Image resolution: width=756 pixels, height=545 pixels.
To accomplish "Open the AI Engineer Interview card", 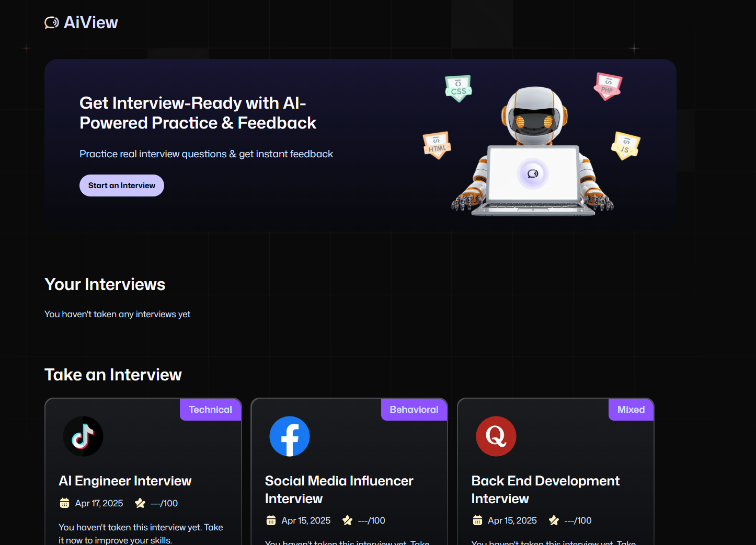I will (x=125, y=480).
